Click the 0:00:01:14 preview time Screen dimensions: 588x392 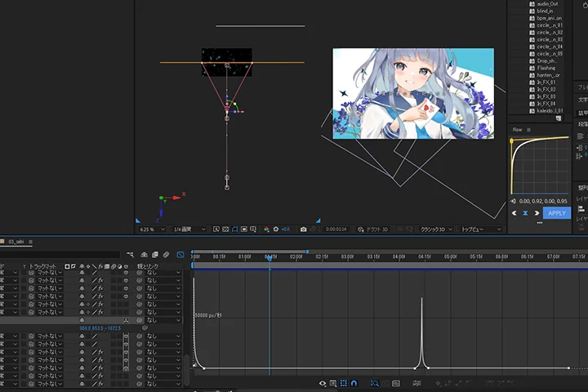pos(336,229)
